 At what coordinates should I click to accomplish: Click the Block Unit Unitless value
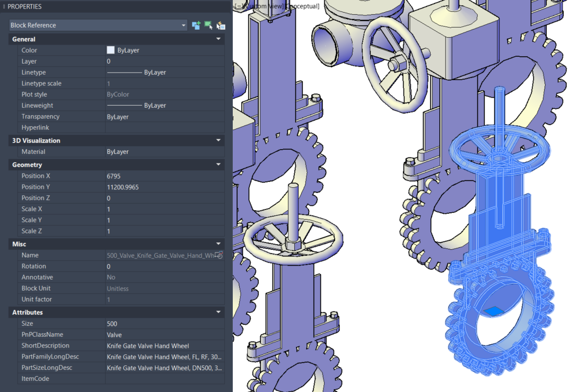pos(118,289)
